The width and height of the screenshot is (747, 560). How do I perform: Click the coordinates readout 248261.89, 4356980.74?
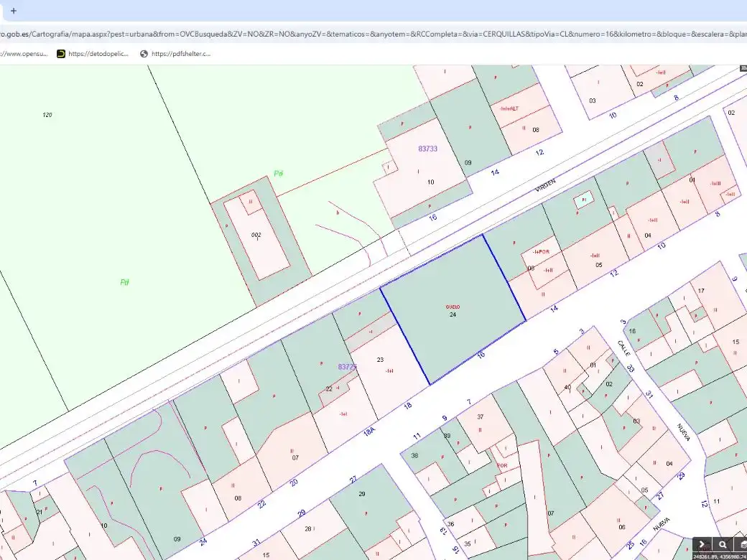(720, 556)
